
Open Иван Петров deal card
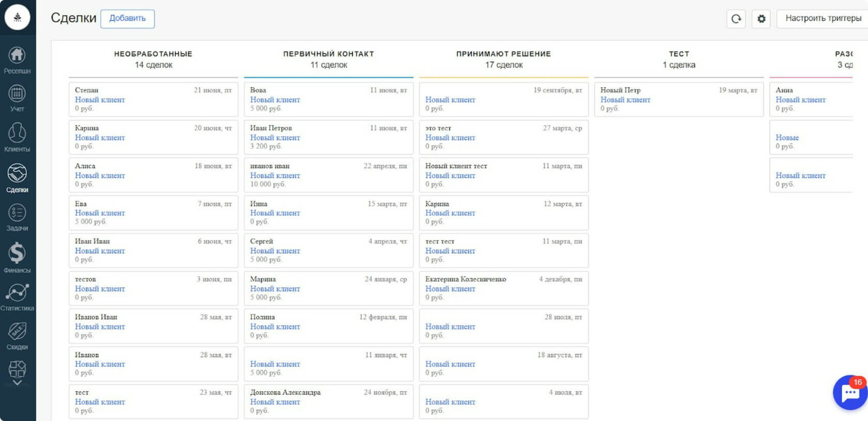329,137
